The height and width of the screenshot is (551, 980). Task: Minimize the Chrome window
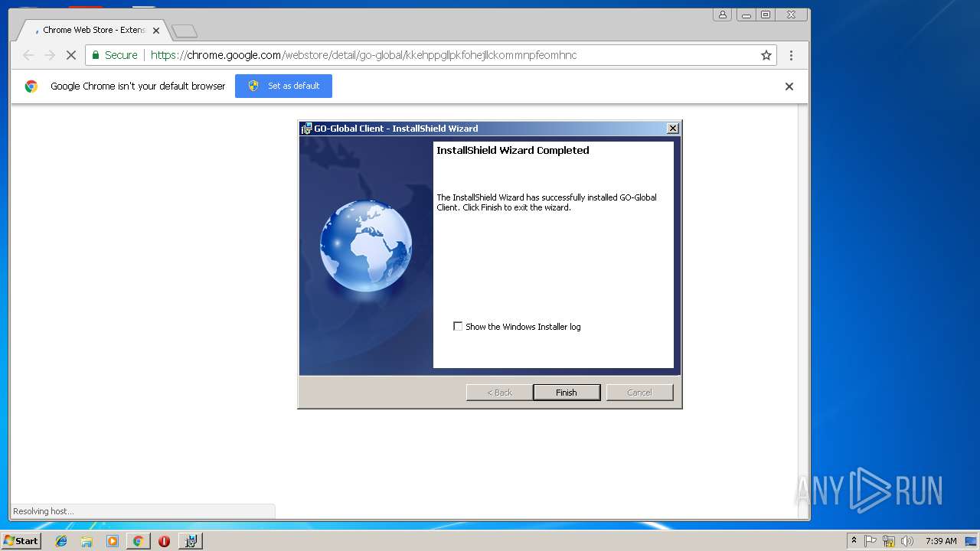(746, 15)
